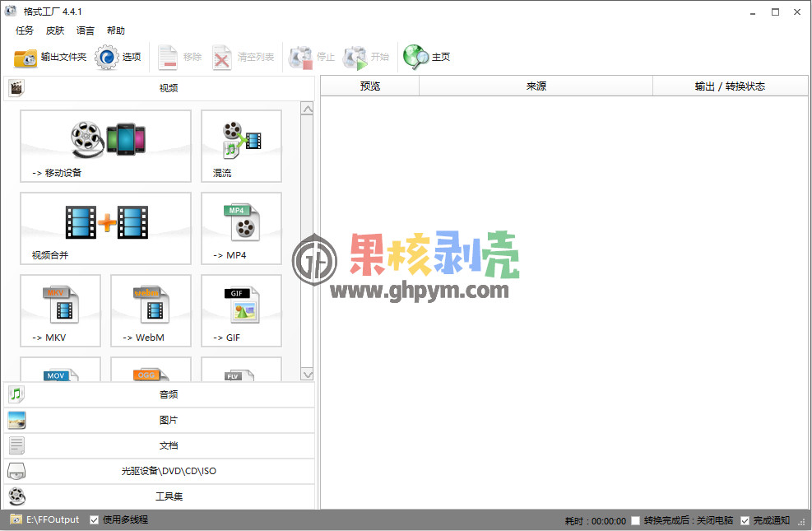Enable 转换完成后 关闭电脑 checkbox
Image resolution: width=812 pixels, height=531 pixels.
click(635, 520)
